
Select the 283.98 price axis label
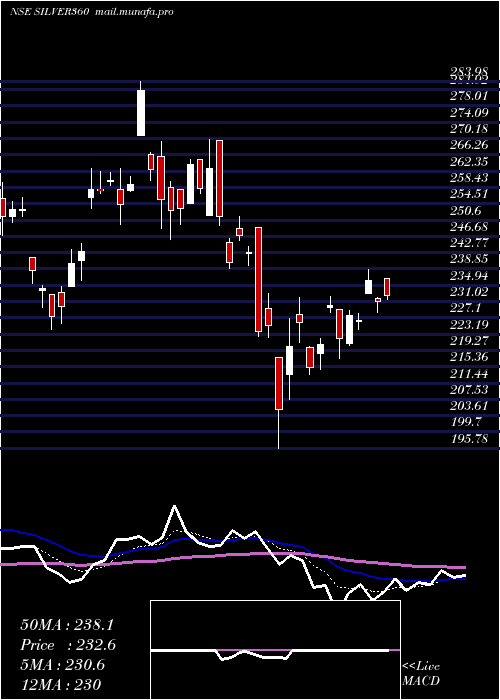pyautogui.click(x=469, y=73)
